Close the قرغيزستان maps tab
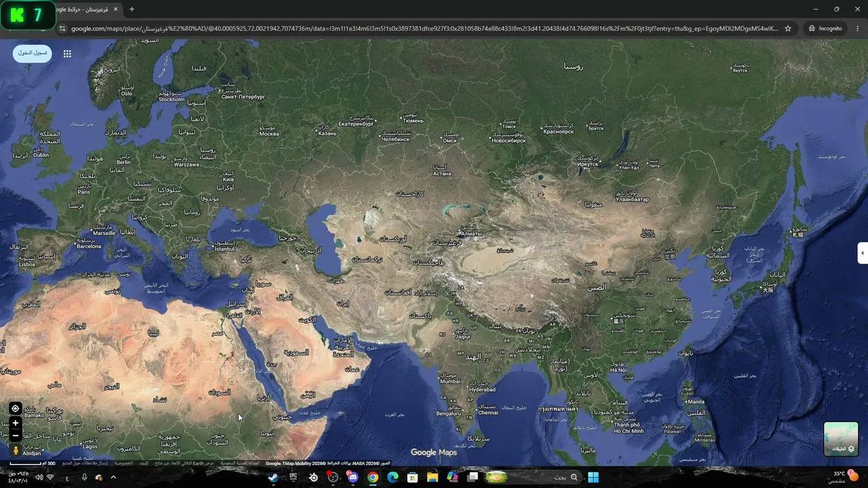 (116, 9)
